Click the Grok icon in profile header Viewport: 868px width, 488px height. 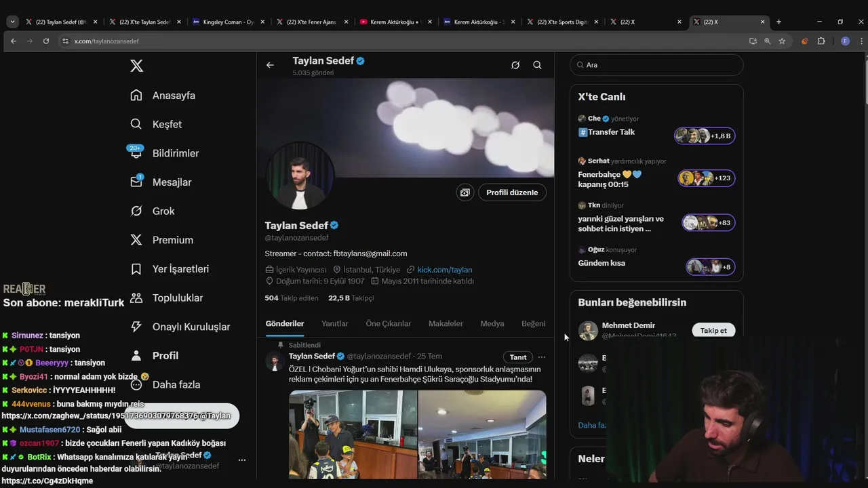tap(515, 65)
